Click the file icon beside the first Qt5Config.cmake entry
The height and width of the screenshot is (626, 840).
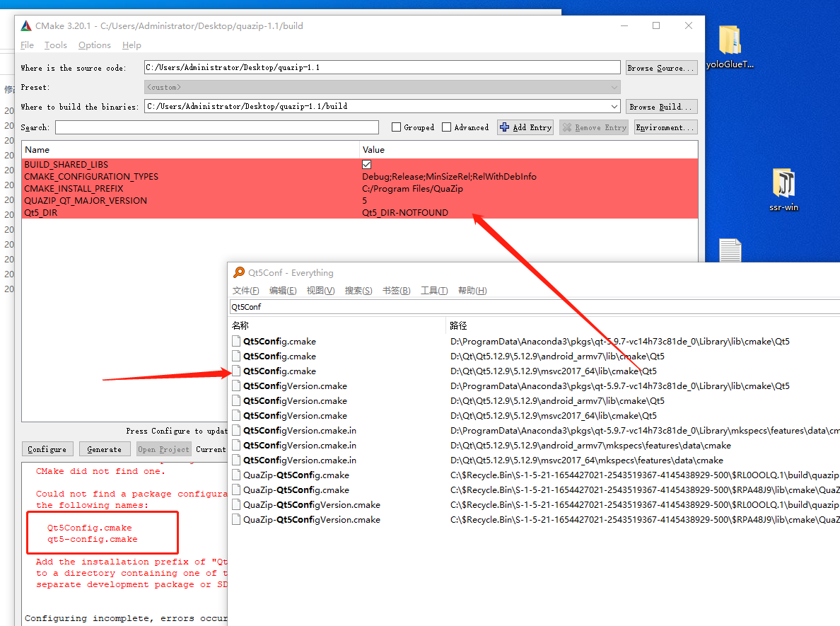(x=235, y=341)
